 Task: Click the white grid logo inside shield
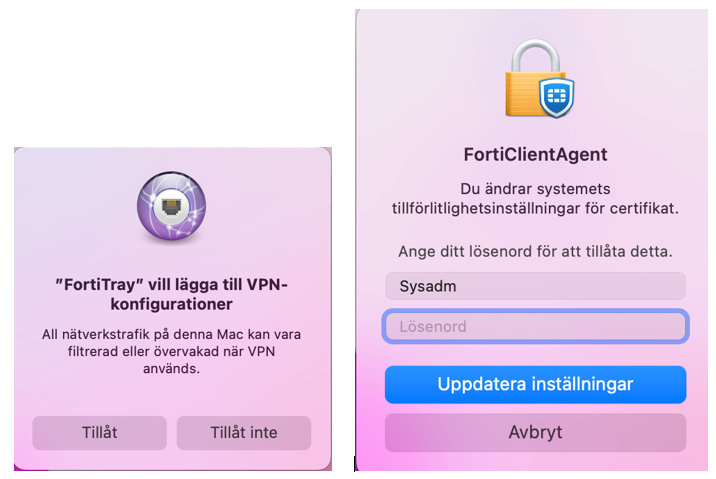coord(556,99)
